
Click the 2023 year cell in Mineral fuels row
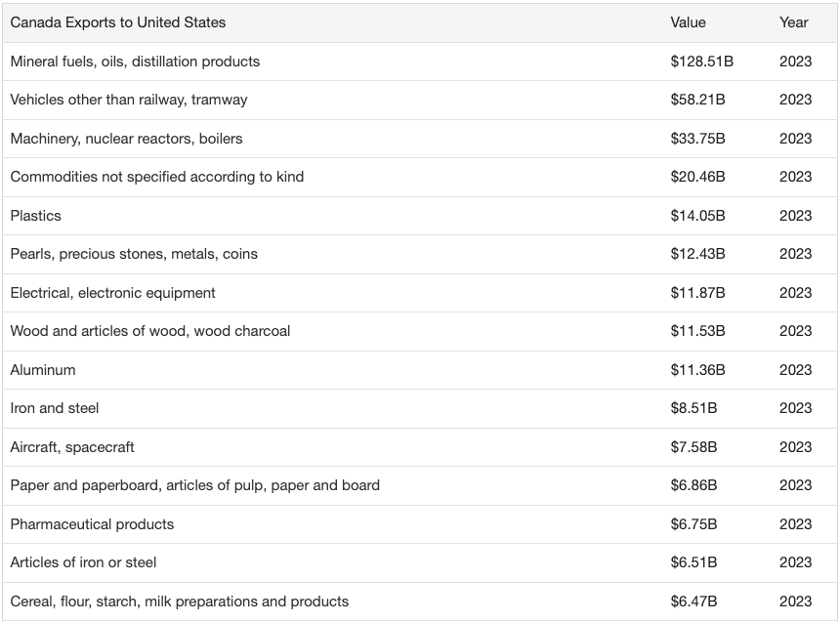(795, 62)
